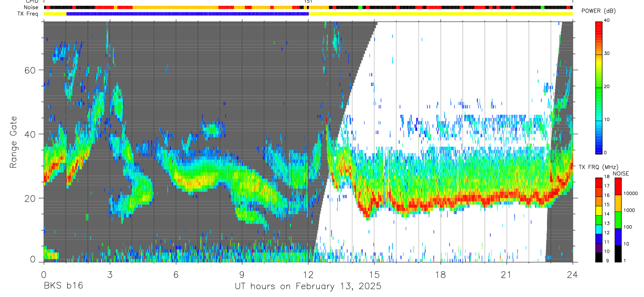Viewport: 644px width, 297px height.
Task: Click the 1 label on the NOISE scale
Action: coord(625,260)
